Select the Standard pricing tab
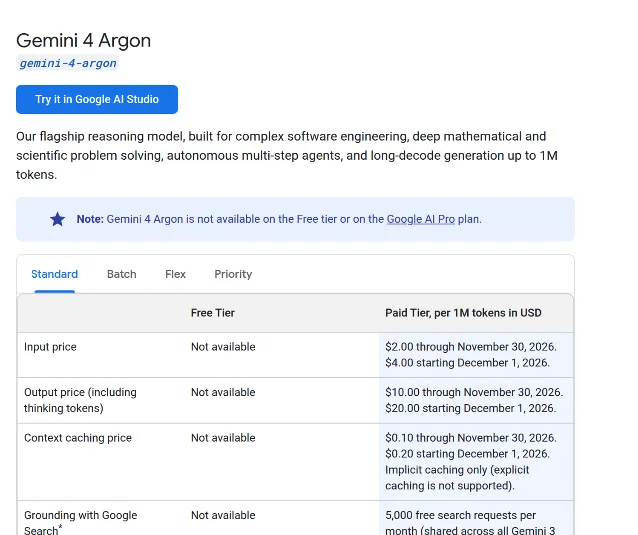 (55, 274)
